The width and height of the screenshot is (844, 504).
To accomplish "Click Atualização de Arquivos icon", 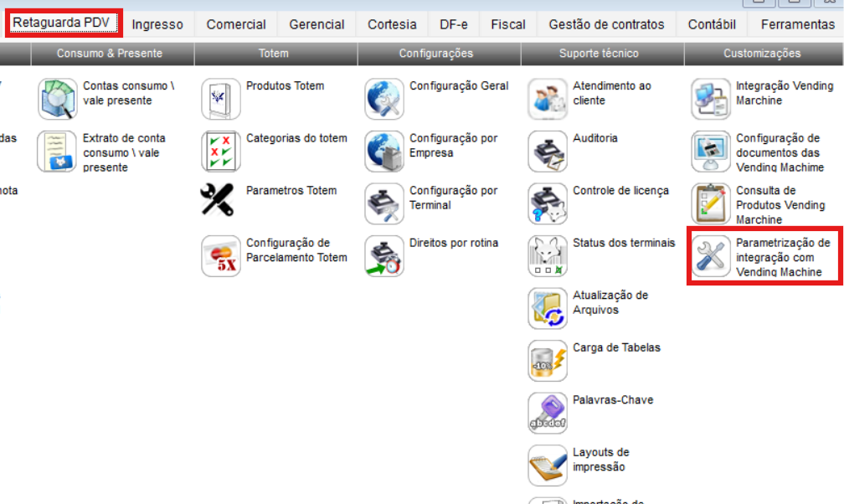I will [x=548, y=308].
